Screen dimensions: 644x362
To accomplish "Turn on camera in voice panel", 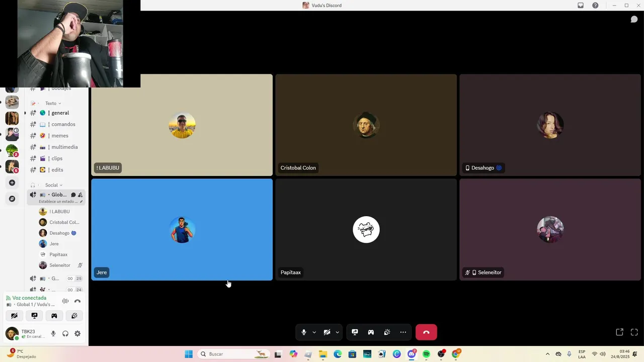I will pos(14,316).
